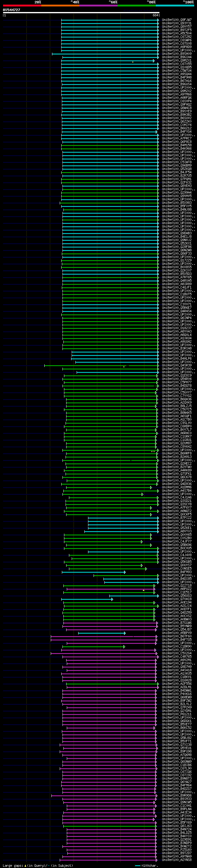Select hit label UniRef100_Q2UM87
Viewport: 197px width, 868px height.
[x=176, y=443]
